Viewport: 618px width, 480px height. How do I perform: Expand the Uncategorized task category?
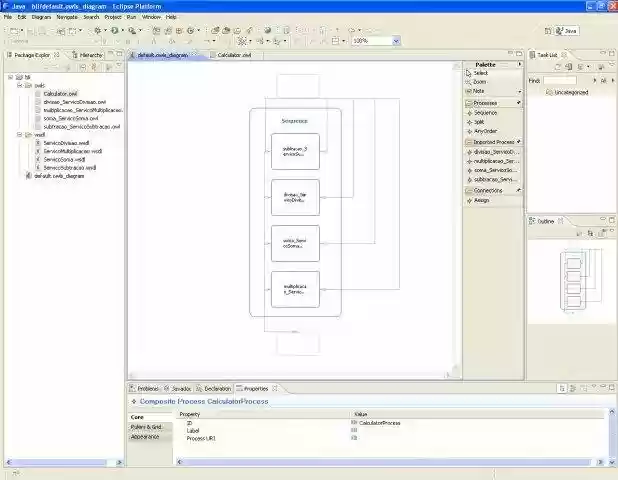(571, 92)
